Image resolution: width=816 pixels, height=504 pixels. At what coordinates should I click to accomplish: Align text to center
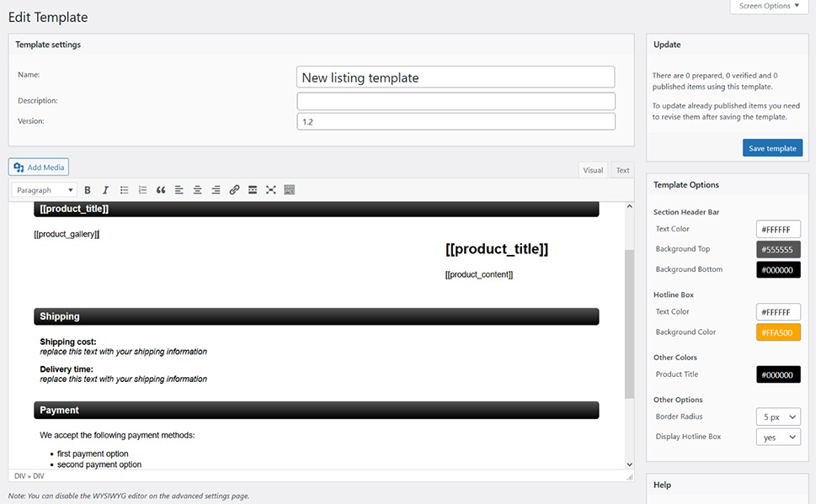click(197, 189)
